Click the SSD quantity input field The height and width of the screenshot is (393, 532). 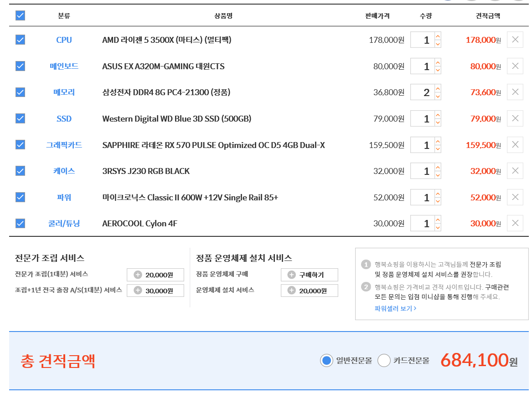pos(423,118)
